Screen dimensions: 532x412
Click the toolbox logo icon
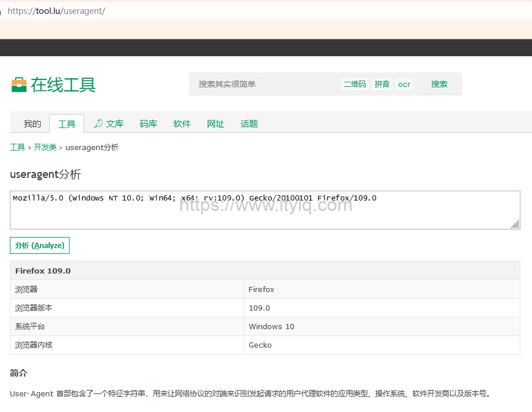(x=19, y=85)
